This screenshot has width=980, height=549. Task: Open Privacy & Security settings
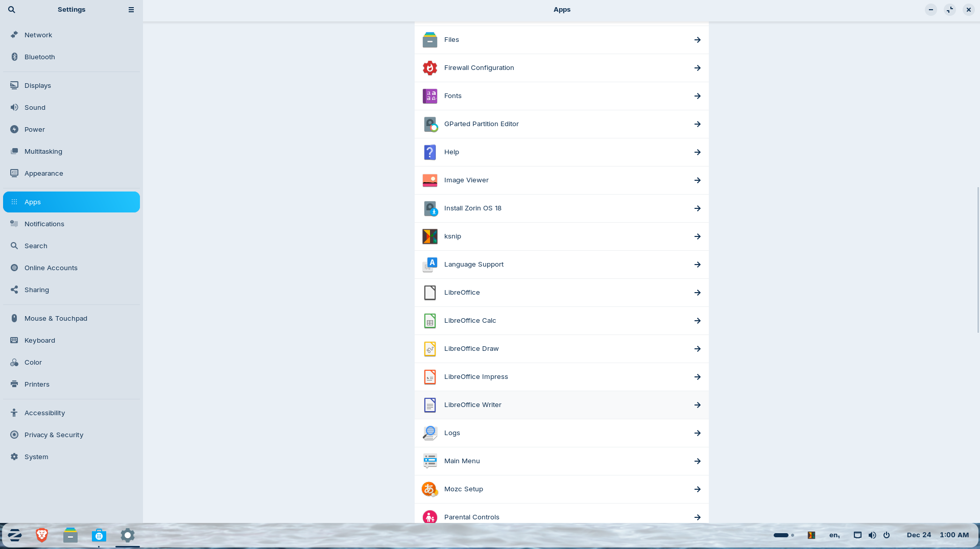point(54,435)
